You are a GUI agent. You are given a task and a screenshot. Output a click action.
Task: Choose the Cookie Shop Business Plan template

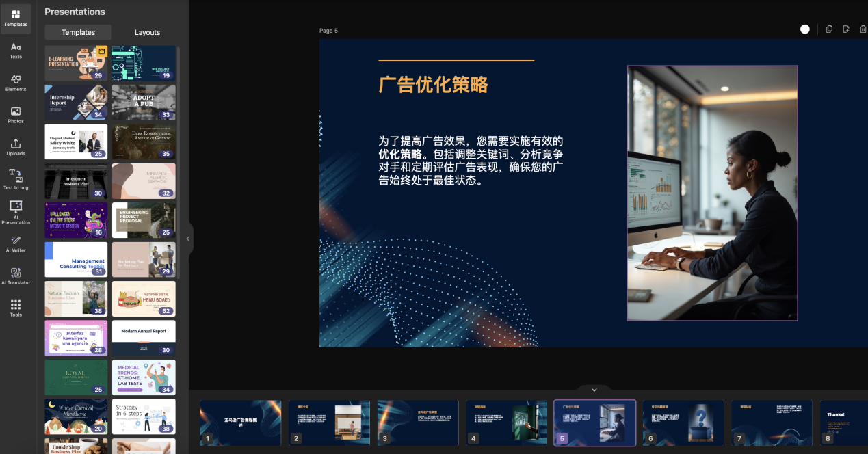pos(76,446)
